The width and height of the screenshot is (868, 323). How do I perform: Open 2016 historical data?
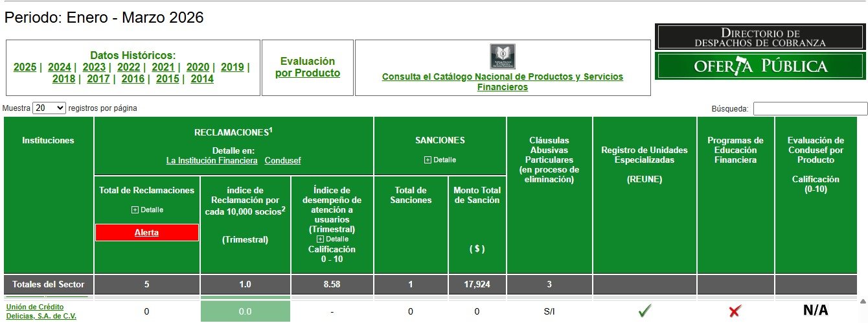pyautogui.click(x=133, y=78)
